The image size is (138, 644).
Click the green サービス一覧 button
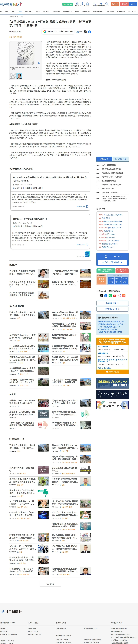point(68,4)
